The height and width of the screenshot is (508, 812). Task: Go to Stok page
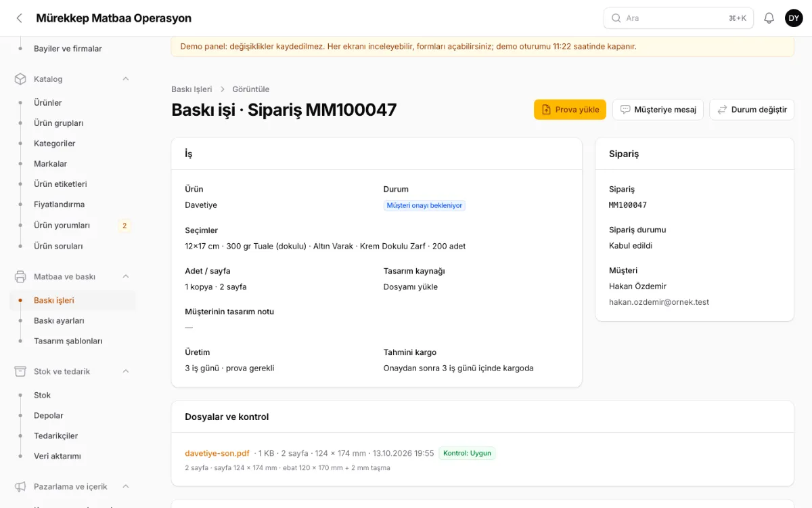pos(73,395)
